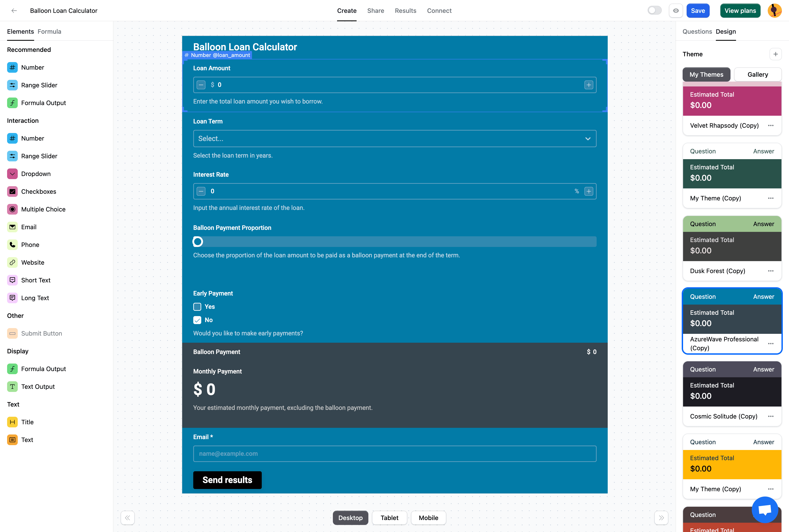Click the Balloon Payment Proportion slider handle

pyautogui.click(x=198, y=242)
